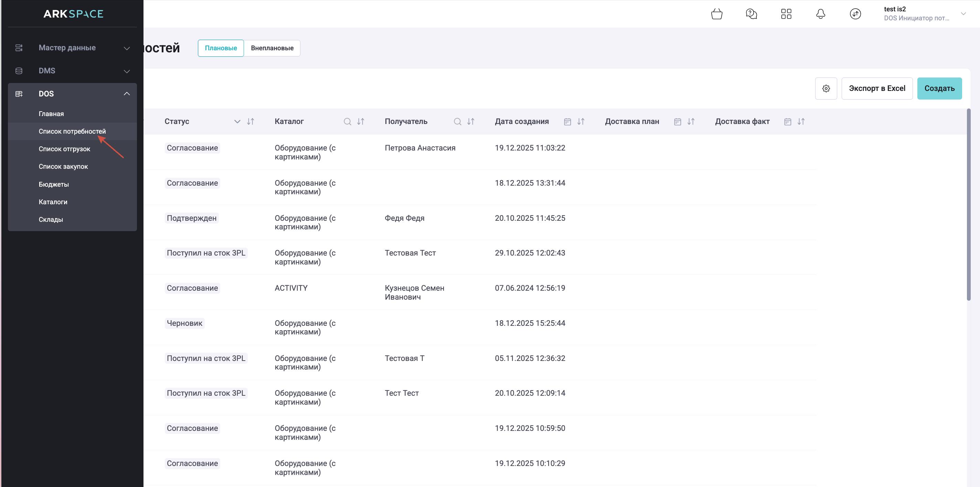Open Бюджеты in the sidebar
The image size is (980, 487).
click(x=54, y=184)
